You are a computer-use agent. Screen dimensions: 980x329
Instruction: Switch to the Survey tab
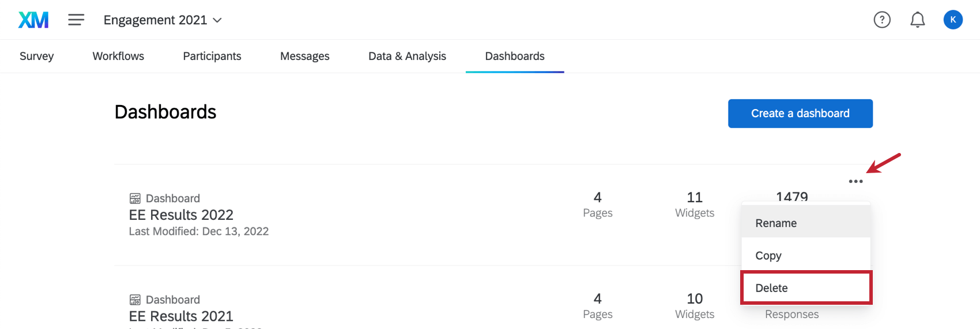[x=36, y=56]
